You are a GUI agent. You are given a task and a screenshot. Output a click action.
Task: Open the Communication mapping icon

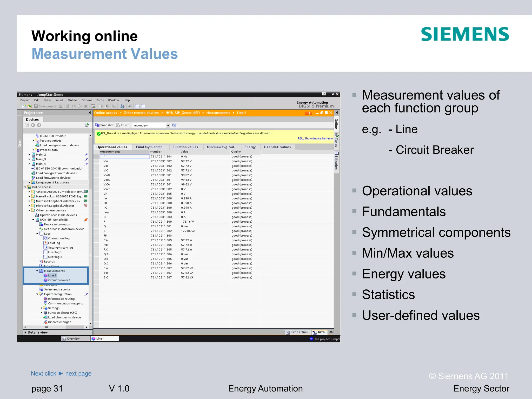click(45, 303)
